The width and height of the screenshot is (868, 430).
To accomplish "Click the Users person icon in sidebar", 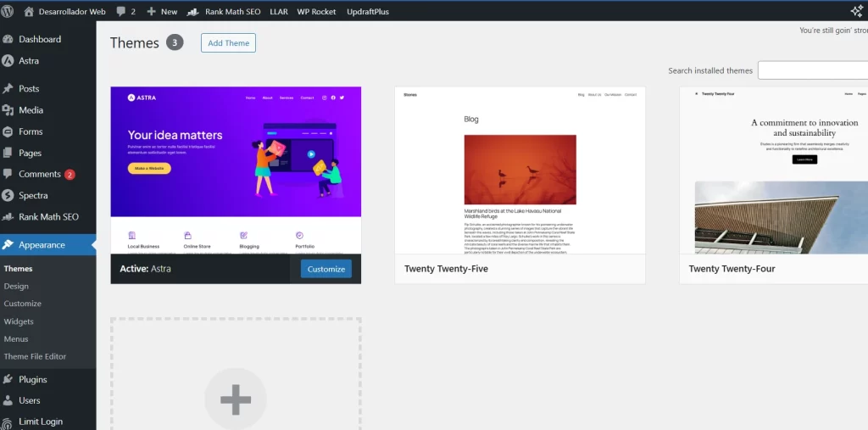I will coord(8,400).
